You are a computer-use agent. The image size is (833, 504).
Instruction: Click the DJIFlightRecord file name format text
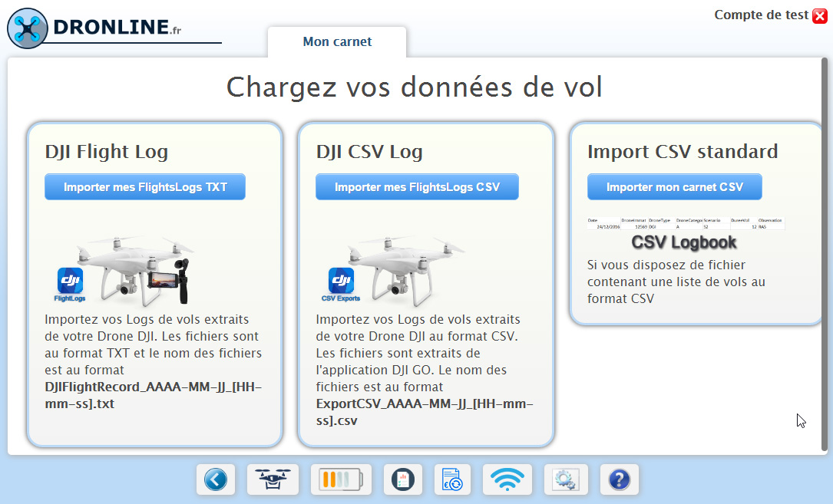tap(154, 395)
